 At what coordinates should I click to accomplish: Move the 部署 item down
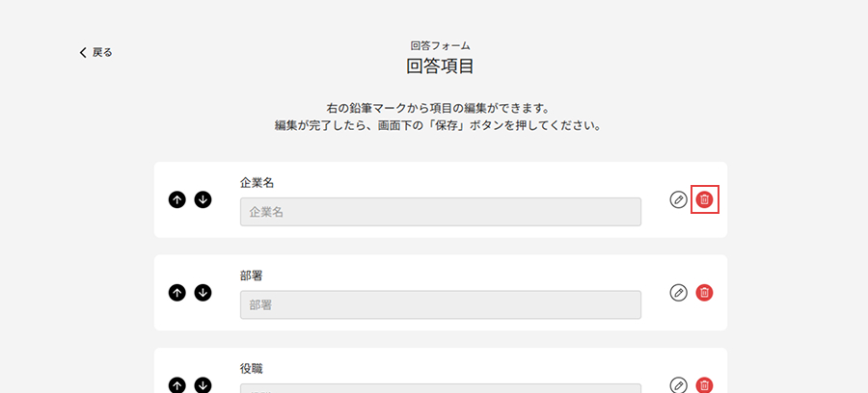click(203, 292)
